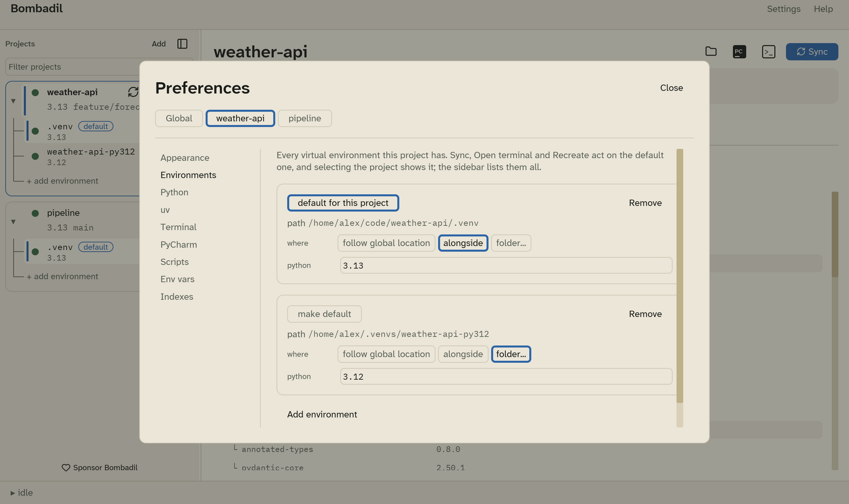Close the Preferences dialog
Viewport: 849px width, 504px height.
(x=671, y=88)
